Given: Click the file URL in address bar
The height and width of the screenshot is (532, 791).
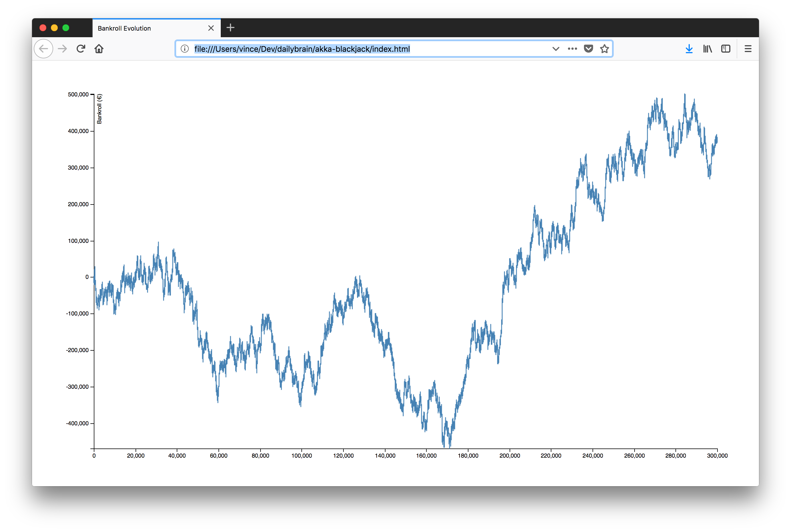Looking at the screenshot, I should click(302, 49).
